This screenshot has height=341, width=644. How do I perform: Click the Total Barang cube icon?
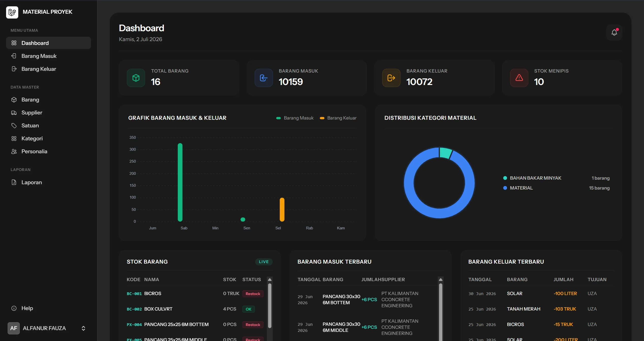tap(136, 78)
